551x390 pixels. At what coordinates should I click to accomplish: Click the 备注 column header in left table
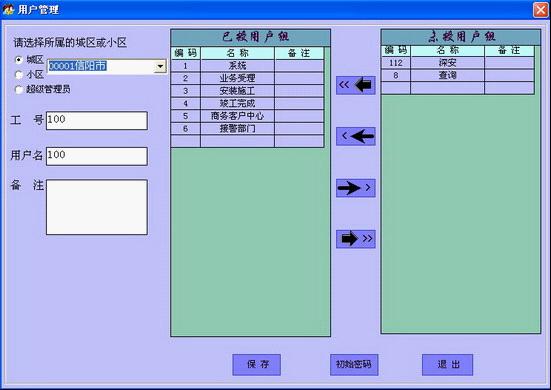(299, 53)
